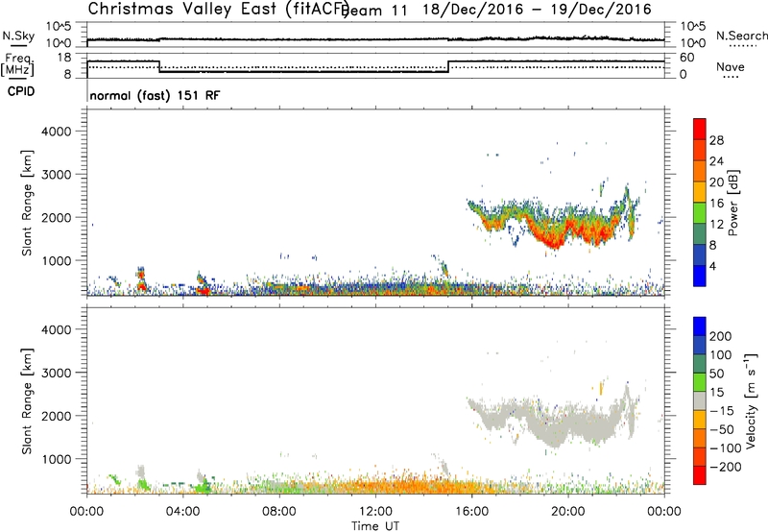Viewport: 768px width, 532px height.
Task: Click the CPID row label
Action: click(21, 91)
